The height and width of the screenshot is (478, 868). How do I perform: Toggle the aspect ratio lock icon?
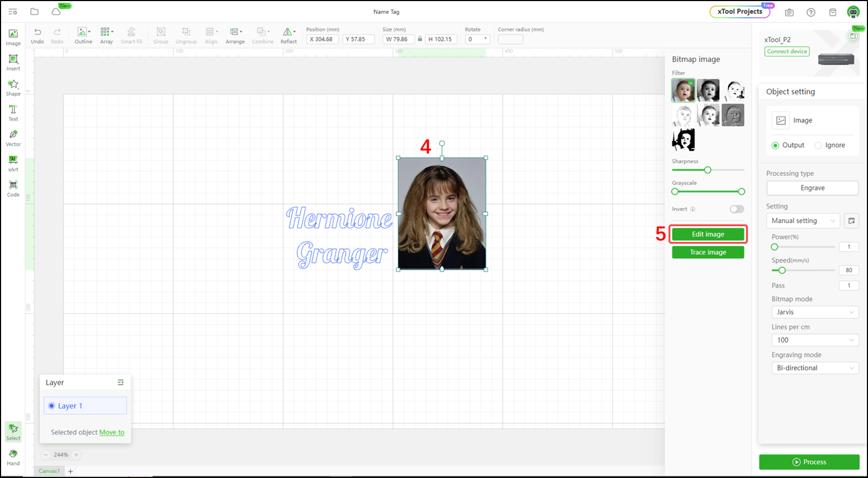pos(420,39)
